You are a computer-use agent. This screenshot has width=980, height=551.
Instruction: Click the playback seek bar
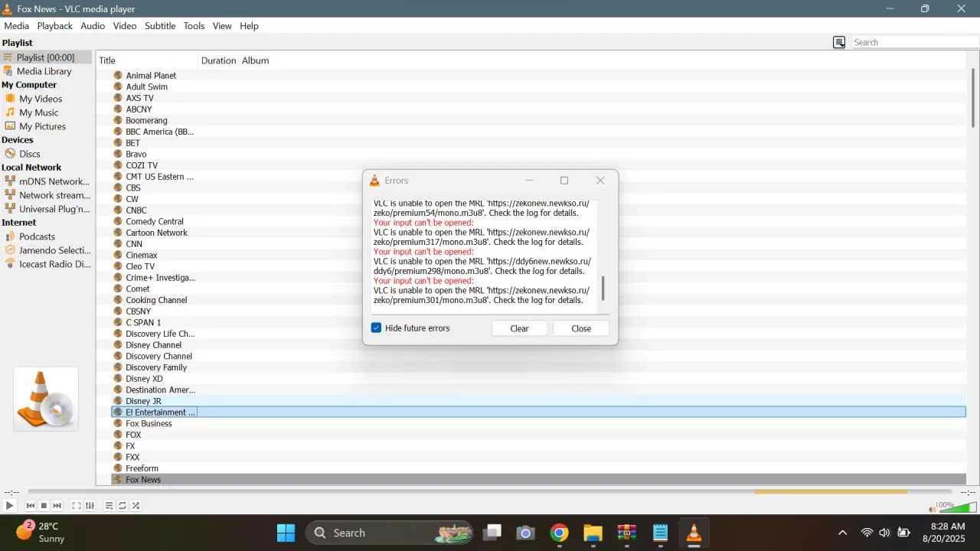490,492
